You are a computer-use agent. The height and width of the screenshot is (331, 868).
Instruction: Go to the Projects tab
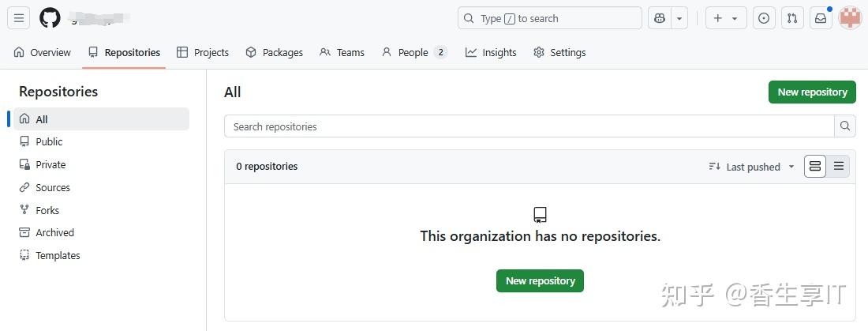[203, 53]
